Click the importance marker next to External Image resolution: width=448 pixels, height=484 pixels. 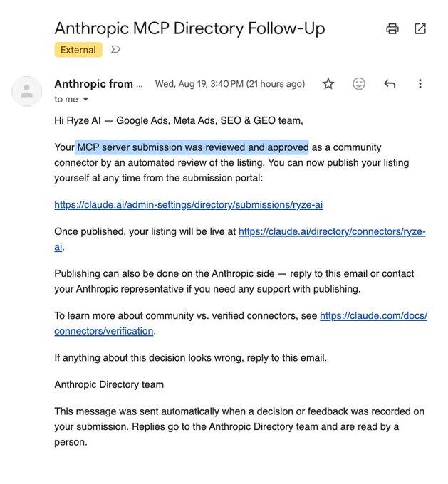click(x=115, y=49)
